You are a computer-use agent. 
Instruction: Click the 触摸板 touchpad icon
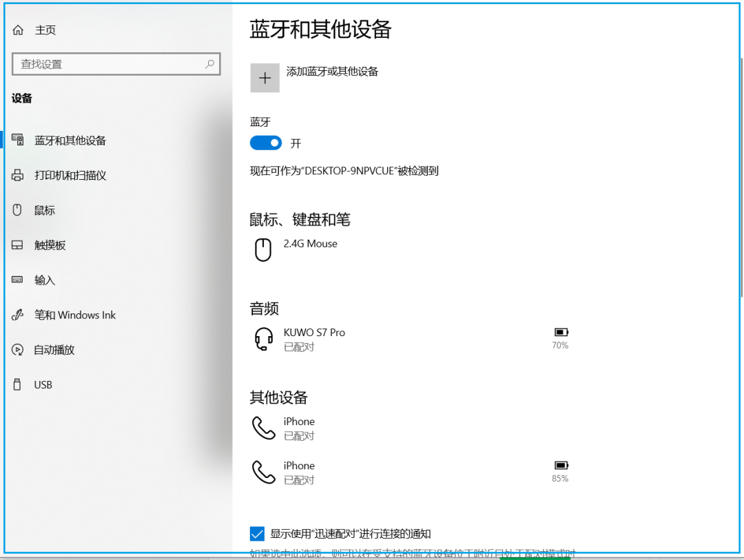(x=17, y=245)
